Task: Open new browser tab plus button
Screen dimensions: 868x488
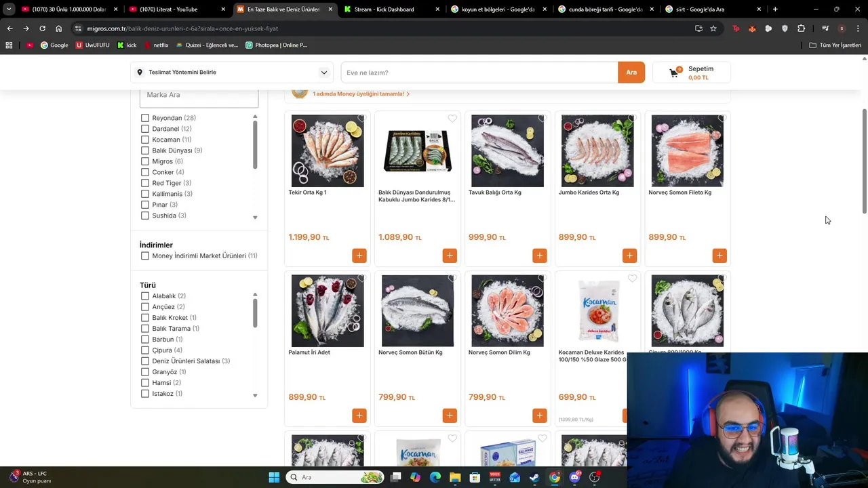Action: pos(775,9)
